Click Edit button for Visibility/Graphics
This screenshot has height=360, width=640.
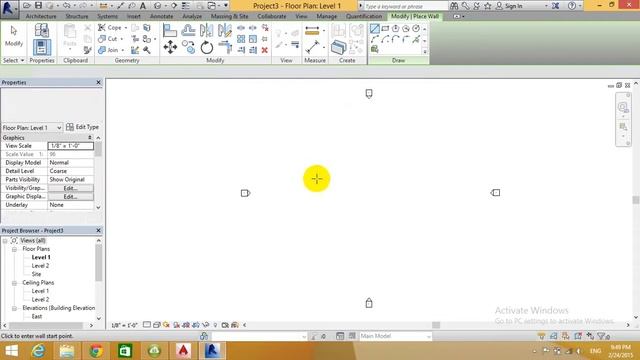click(70, 188)
